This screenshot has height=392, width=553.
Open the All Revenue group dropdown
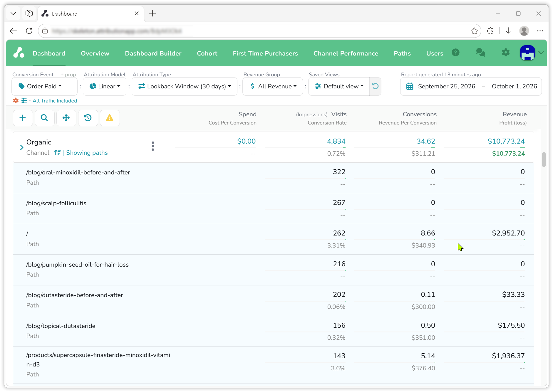pyautogui.click(x=273, y=86)
